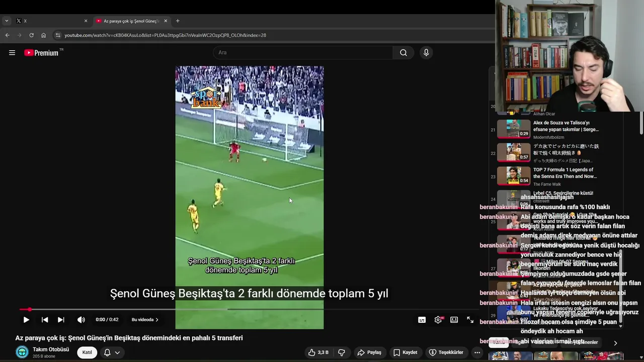
Task: Skip to next video in playlist
Action: (61, 320)
